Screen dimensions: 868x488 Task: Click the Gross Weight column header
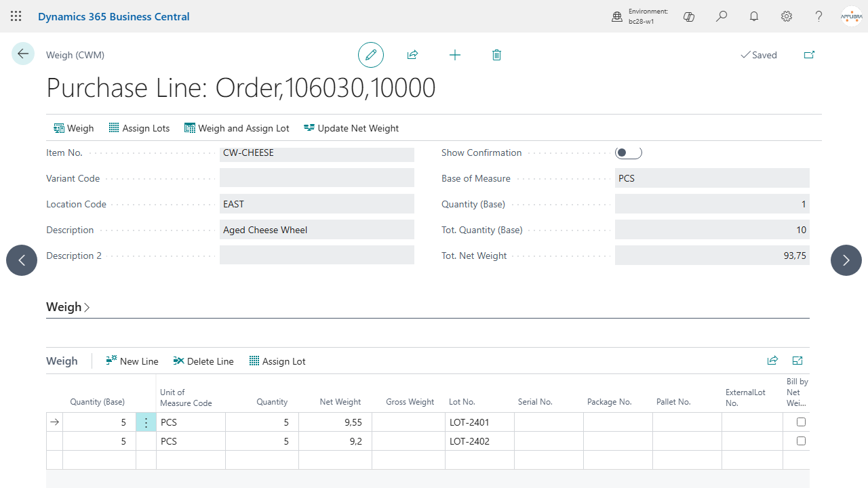[x=410, y=402]
